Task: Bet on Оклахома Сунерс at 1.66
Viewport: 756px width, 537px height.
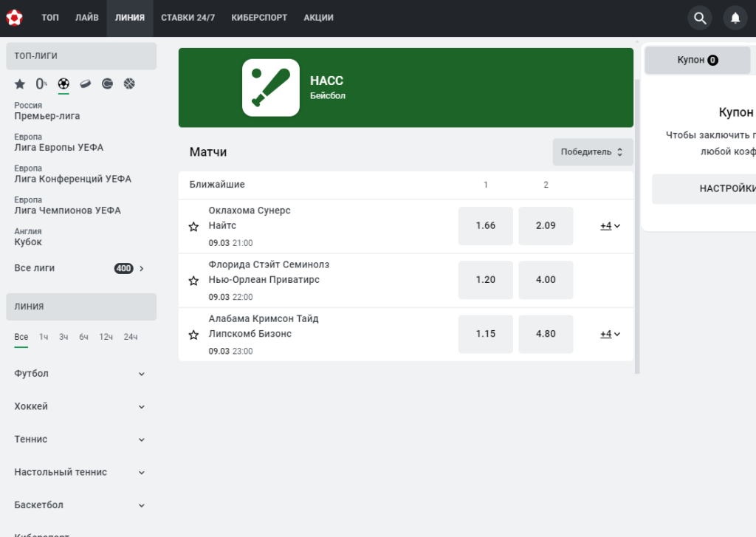Action: pos(486,226)
